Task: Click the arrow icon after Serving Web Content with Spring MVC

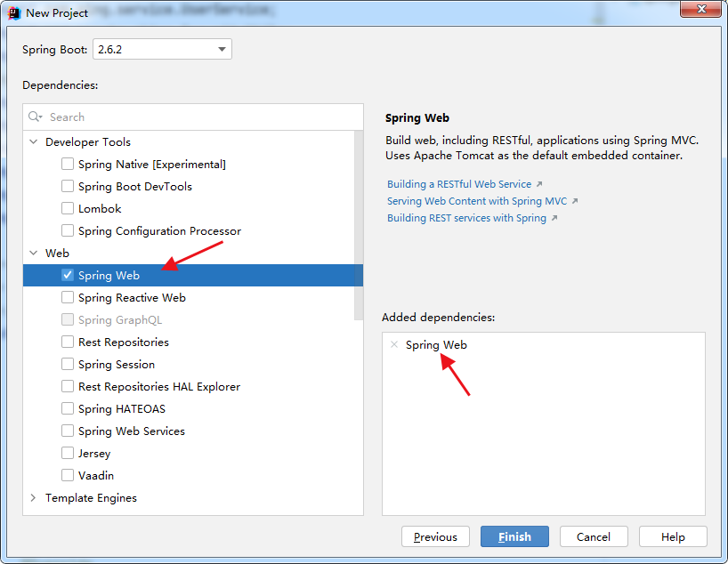Action: click(x=575, y=201)
